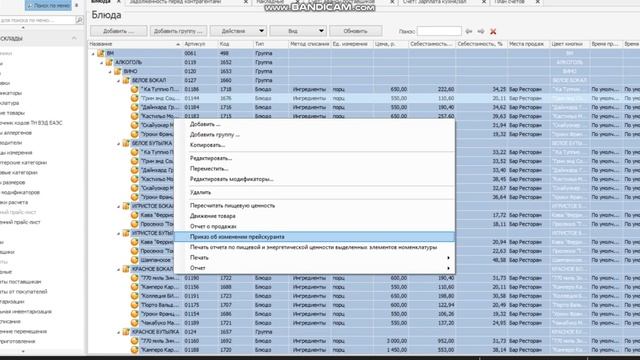Click the Добавить группу ... toolbar button
Image resolution: width=640 pixels, height=360 pixels.
pos(178,31)
